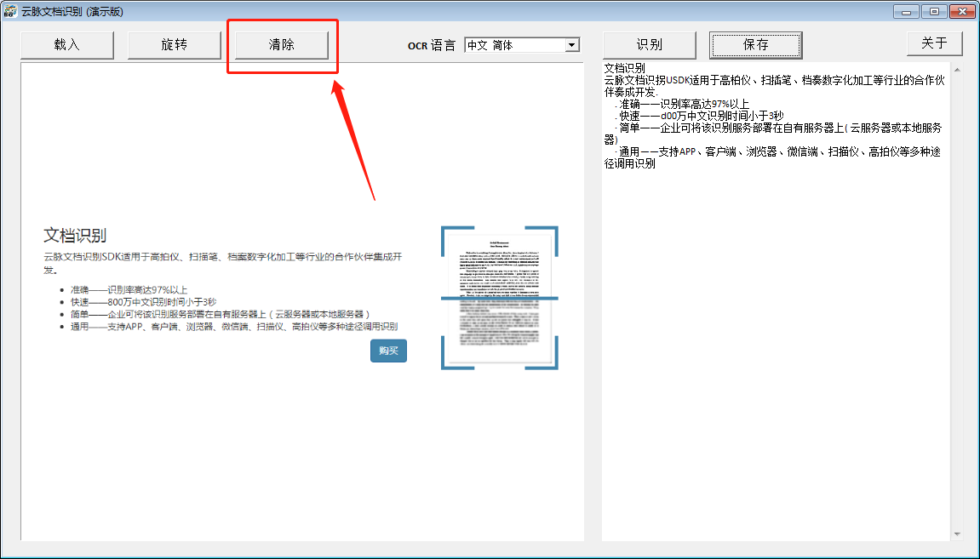The image size is (980, 559).
Task: Click the scanned document thumbnail graphic
Action: [x=500, y=298]
